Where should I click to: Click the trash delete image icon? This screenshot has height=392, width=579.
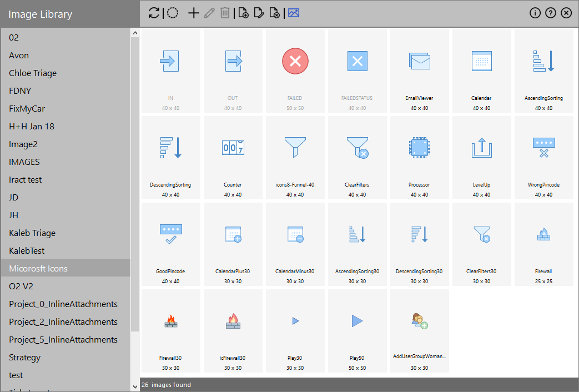[225, 13]
